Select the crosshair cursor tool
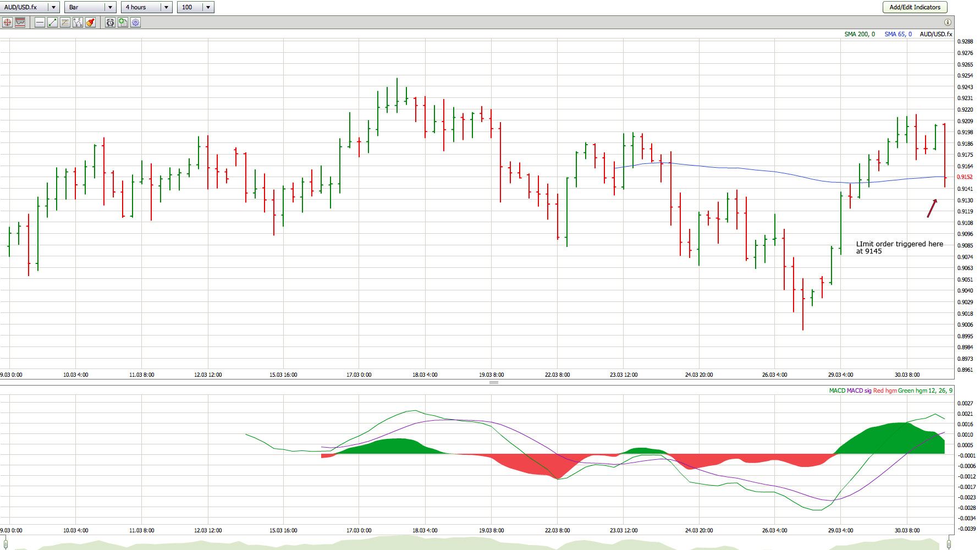Image resolution: width=980 pixels, height=550 pixels. click(x=7, y=23)
